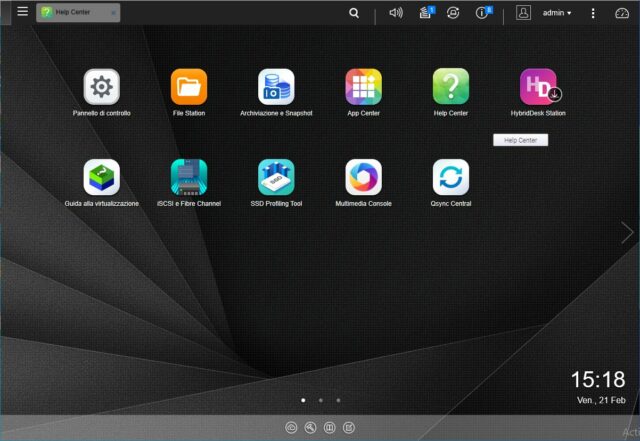640x441 pixels.
Task: Open Guida alla virtualizzazione
Action: (101, 177)
